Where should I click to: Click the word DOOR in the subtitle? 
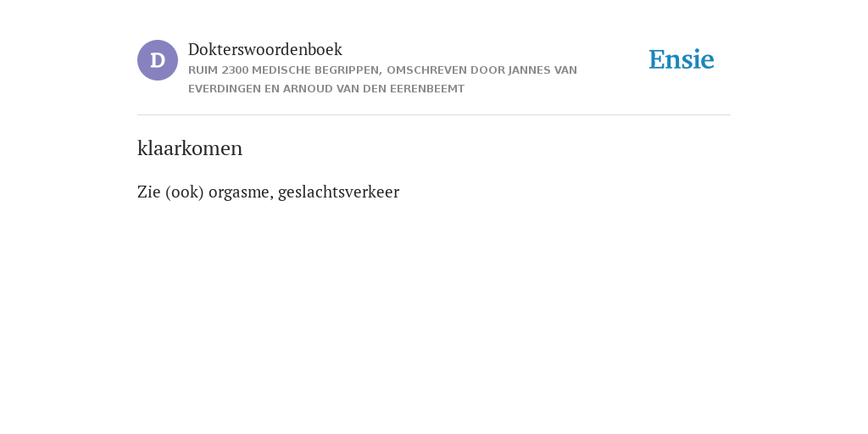(x=487, y=70)
